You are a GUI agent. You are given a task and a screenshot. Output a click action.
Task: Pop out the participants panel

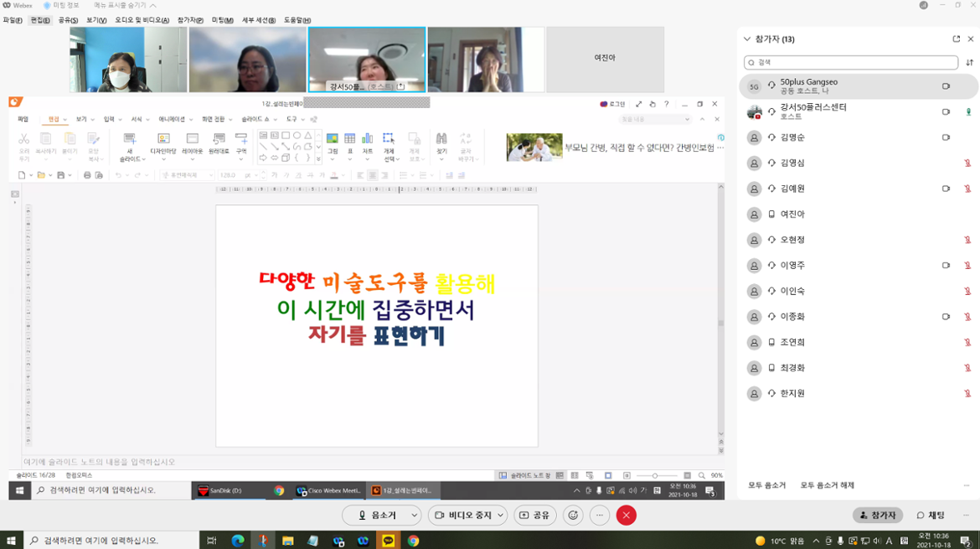tap(957, 39)
